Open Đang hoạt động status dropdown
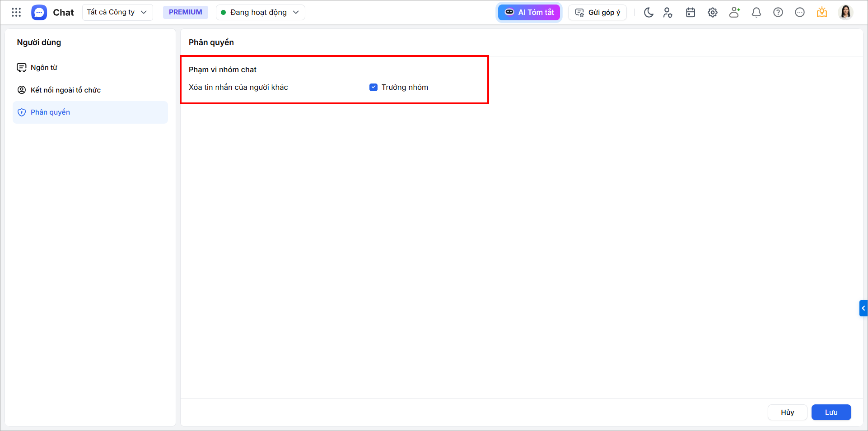 261,12
